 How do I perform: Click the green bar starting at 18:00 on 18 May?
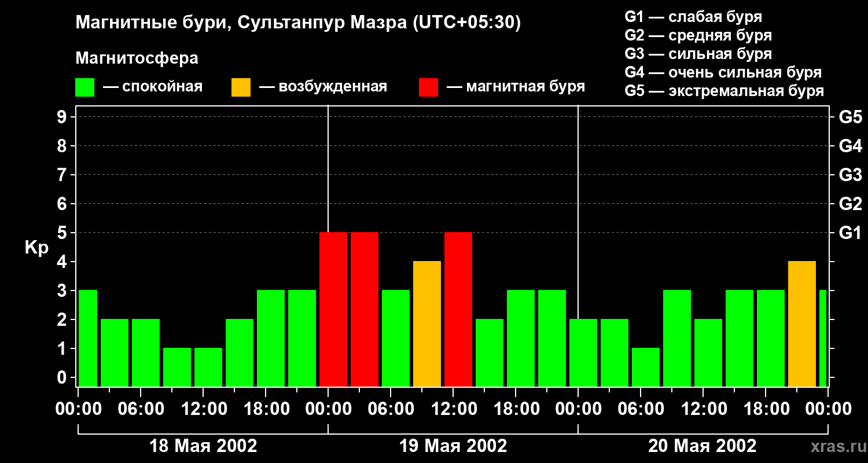click(x=271, y=339)
